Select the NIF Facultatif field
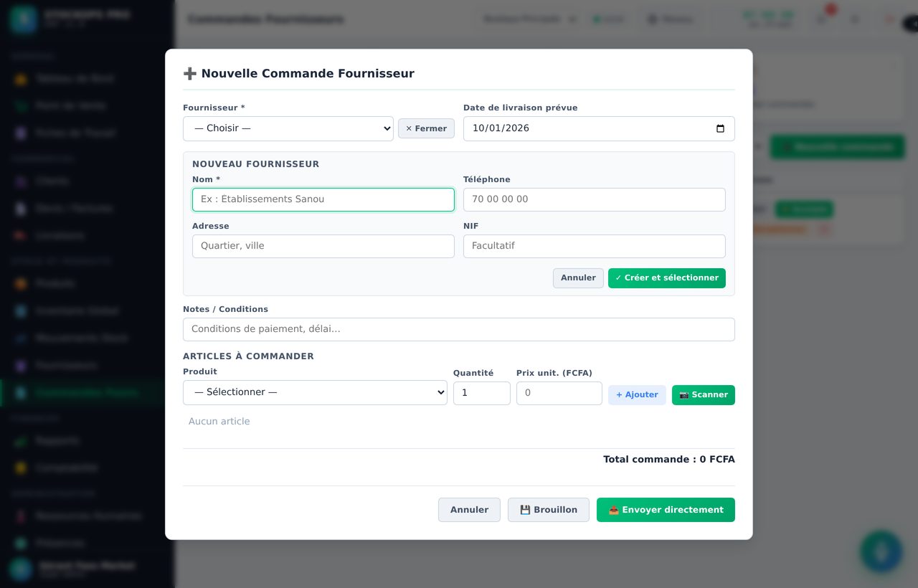Image resolution: width=918 pixels, height=588 pixels. [595, 246]
